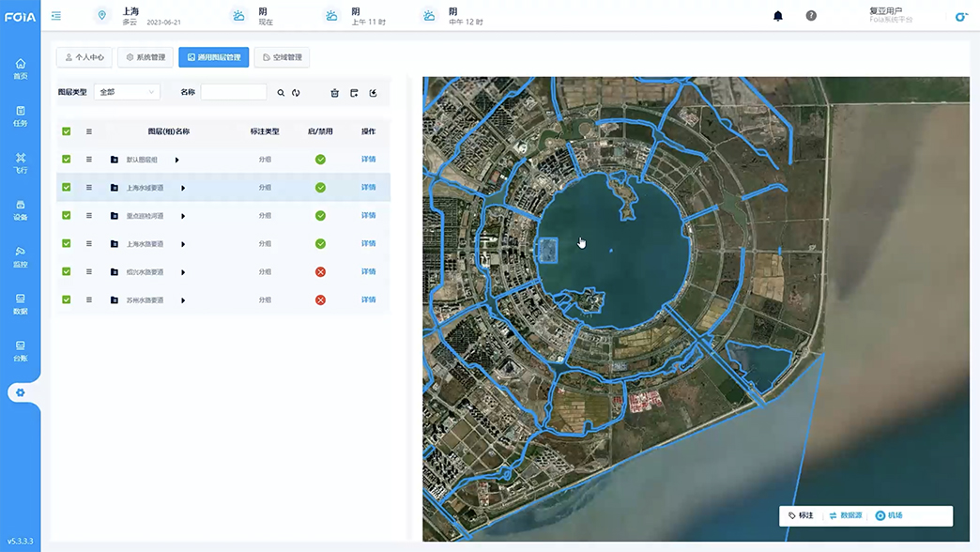Viewport: 980px width, 552px height.
Task: Click the search magnifier icon near 名称 field
Action: pos(282,92)
